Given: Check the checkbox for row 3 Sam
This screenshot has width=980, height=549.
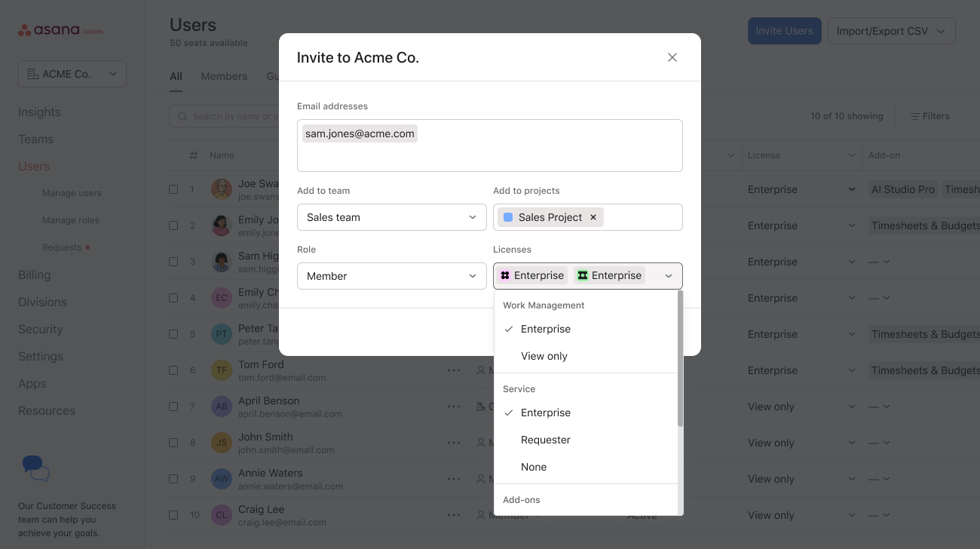Looking at the screenshot, I should [173, 262].
